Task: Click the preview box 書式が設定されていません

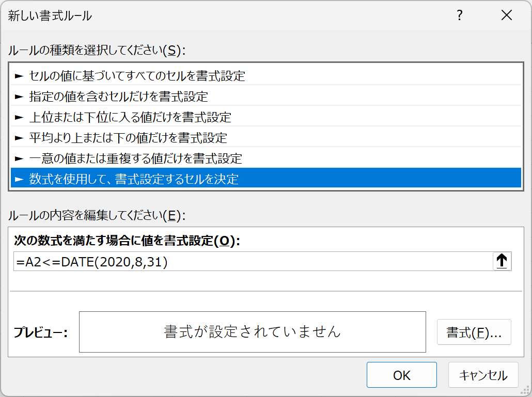Action: (253, 332)
